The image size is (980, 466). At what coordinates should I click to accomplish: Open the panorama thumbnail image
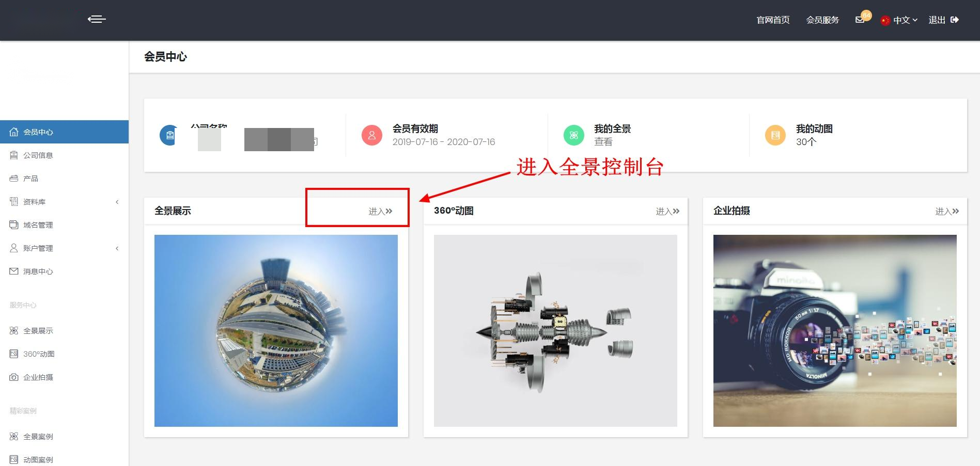276,331
